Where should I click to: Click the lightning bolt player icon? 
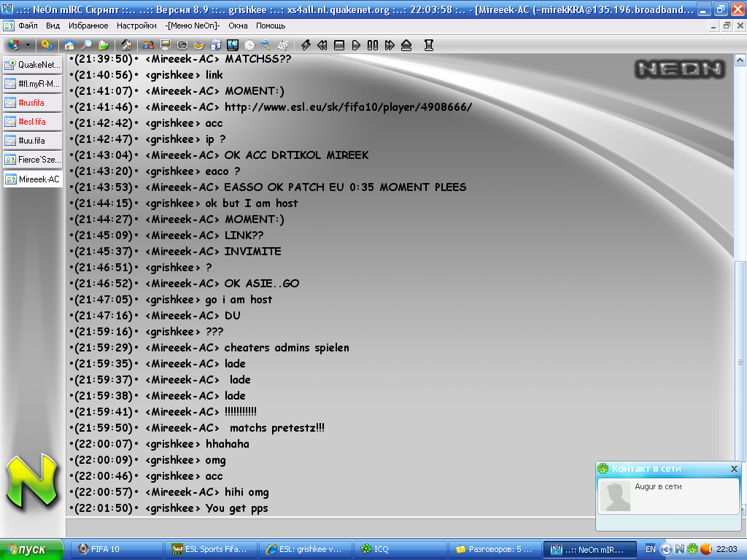pos(306,45)
